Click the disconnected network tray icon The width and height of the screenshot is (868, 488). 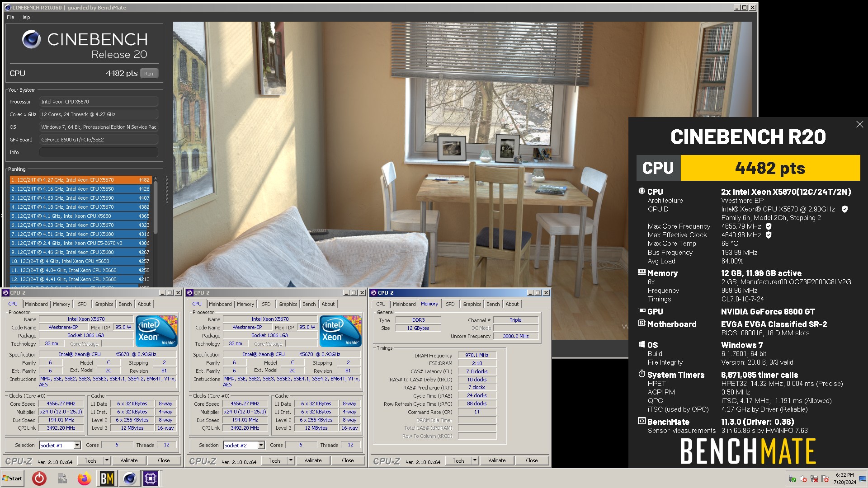click(814, 479)
